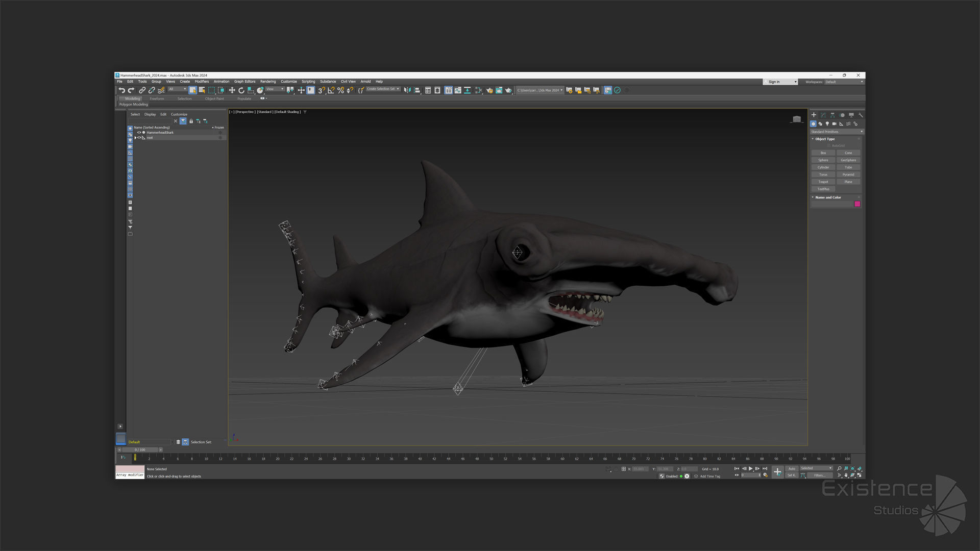Collapse the Object Type rollout
This screenshot has width=980, height=551.
pyautogui.click(x=825, y=139)
